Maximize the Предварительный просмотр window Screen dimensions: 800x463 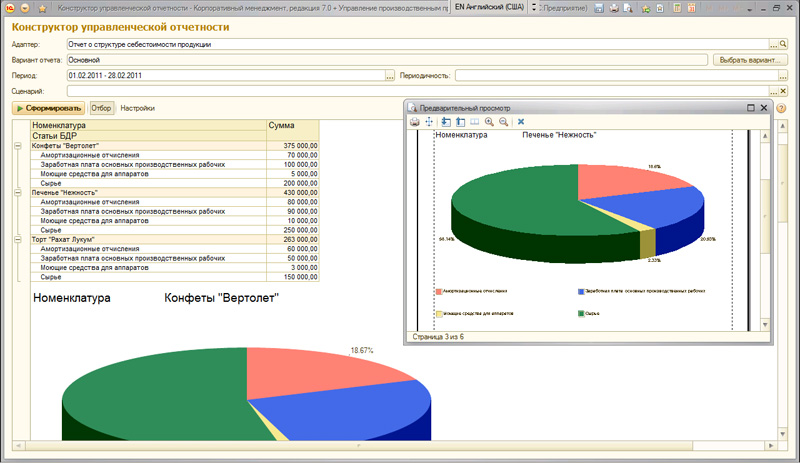click(751, 108)
